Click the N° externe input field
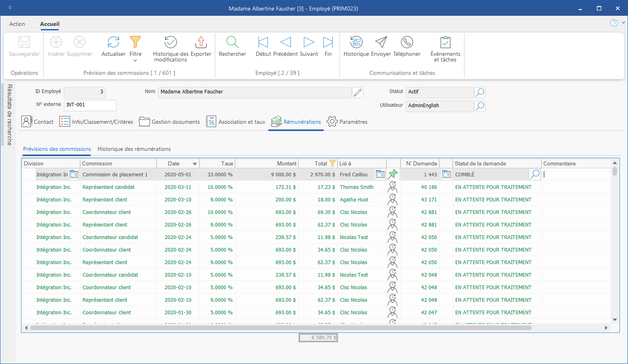The width and height of the screenshot is (628, 364). tap(90, 105)
